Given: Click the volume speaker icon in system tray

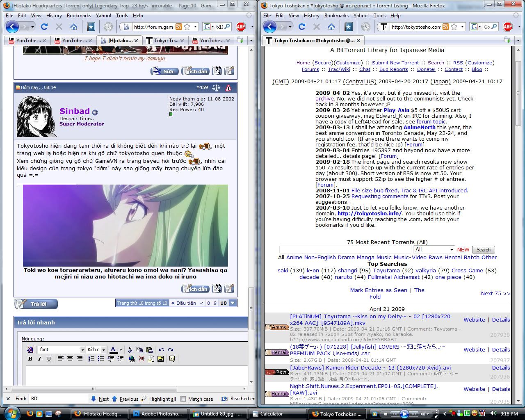Looking at the screenshot, I should [493, 413].
